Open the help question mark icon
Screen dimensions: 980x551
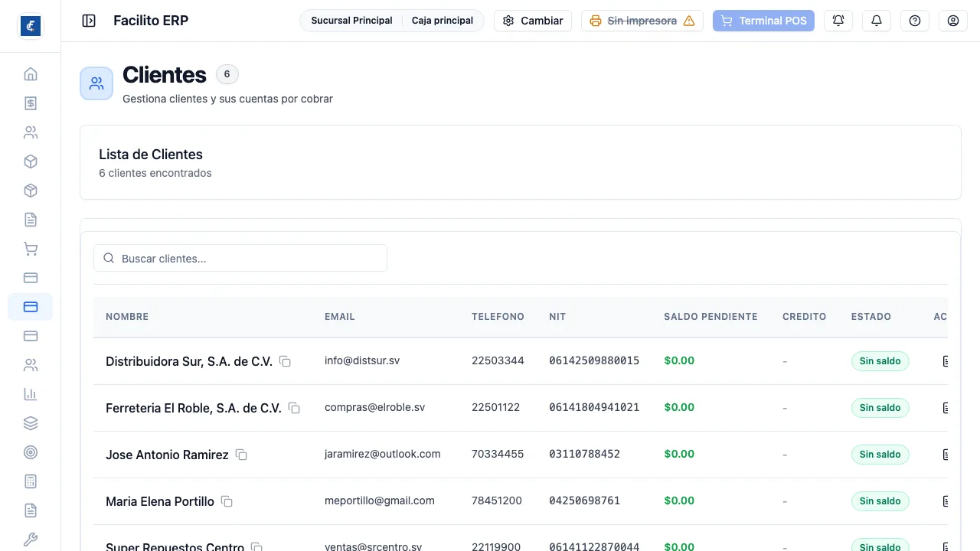pyautogui.click(x=915, y=21)
